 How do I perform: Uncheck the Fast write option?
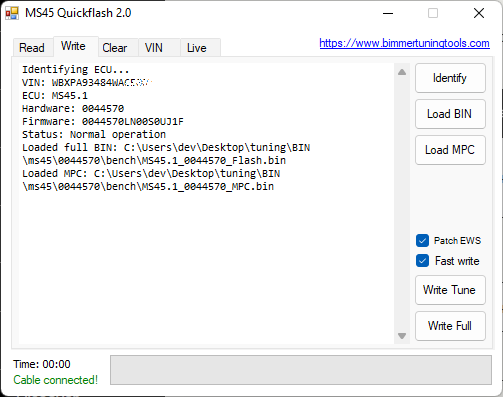coord(422,261)
